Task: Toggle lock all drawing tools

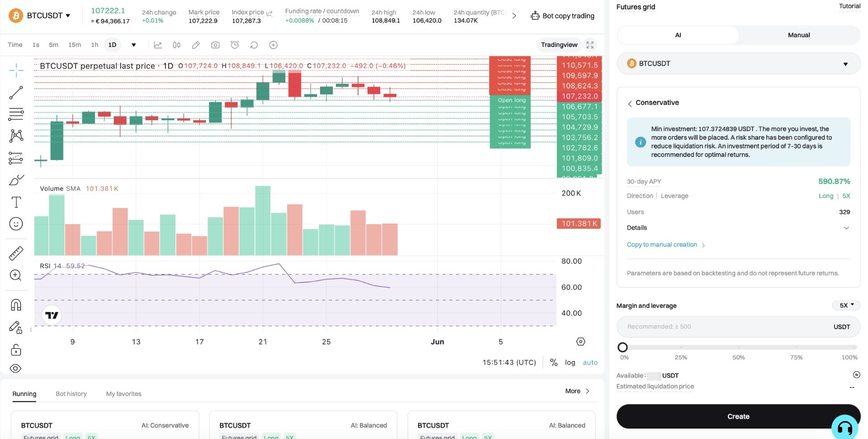Action: tap(16, 350)
